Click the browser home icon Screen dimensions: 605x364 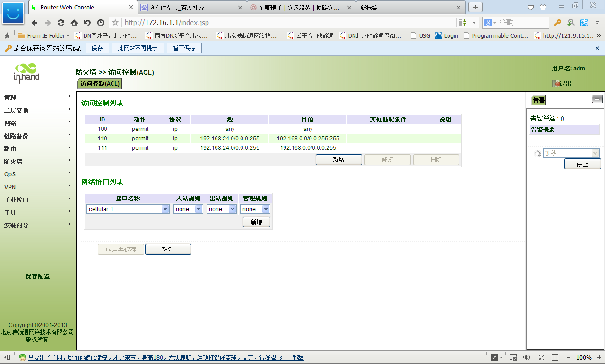[x=73, y=22]
